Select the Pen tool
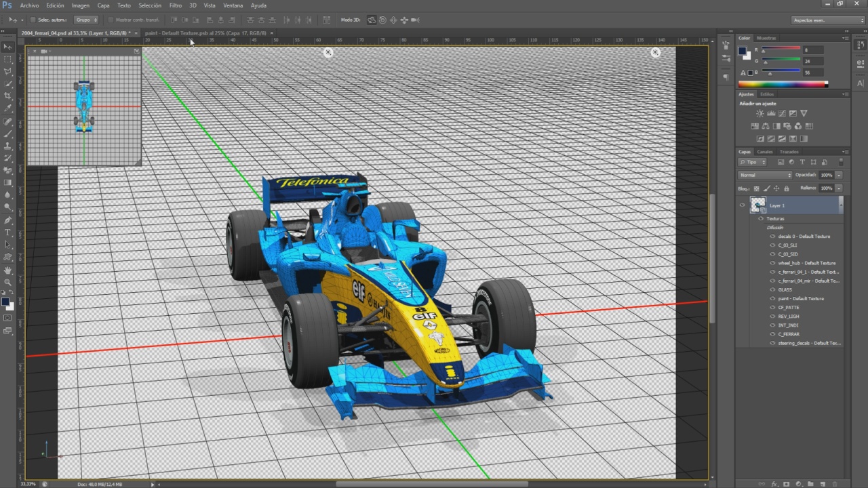The image size is (868, 488). (x=8, y=220)
